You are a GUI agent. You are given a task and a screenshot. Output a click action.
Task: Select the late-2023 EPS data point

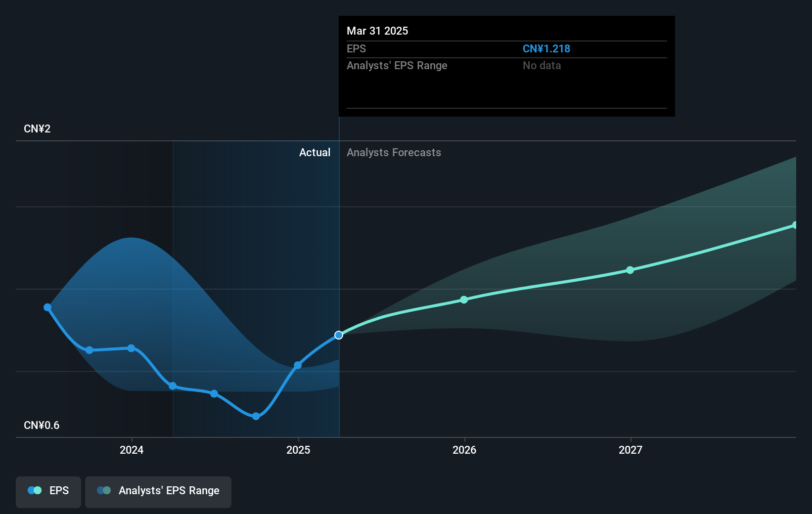[90, 350]
